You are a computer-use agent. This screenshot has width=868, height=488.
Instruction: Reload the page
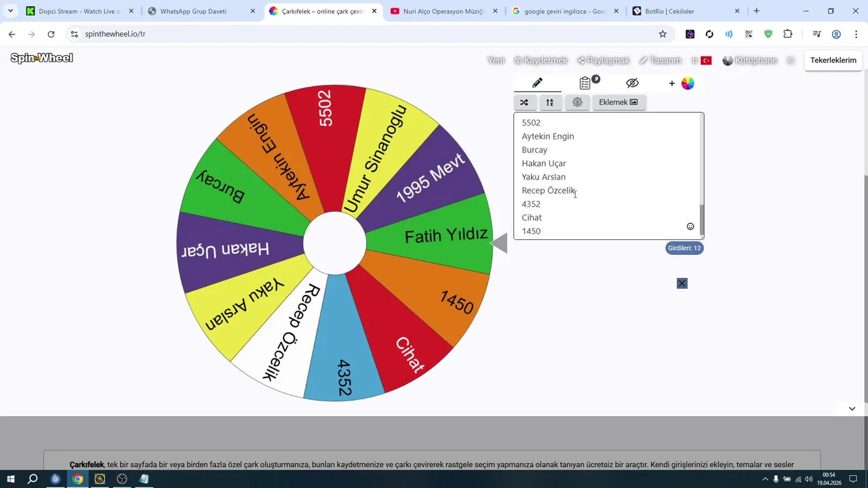click(51, 34)
